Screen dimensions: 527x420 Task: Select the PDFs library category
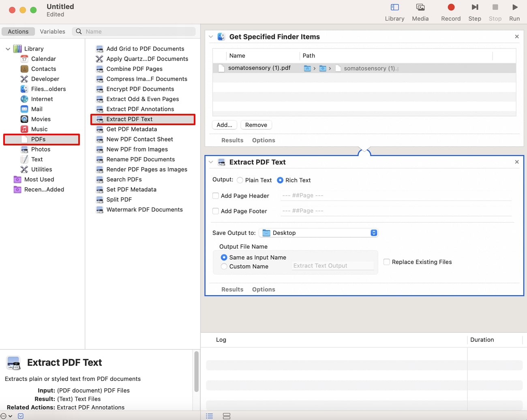tap(41, 139)
